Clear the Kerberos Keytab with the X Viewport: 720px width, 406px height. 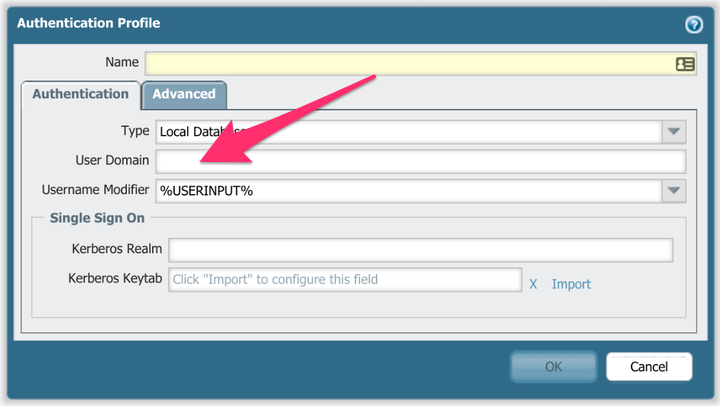click(533, 284)
